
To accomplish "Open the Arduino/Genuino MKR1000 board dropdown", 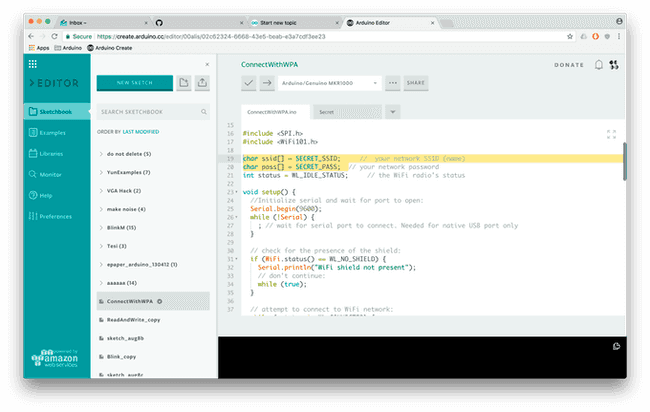I will pyautogui.click(x=331, y=83).
